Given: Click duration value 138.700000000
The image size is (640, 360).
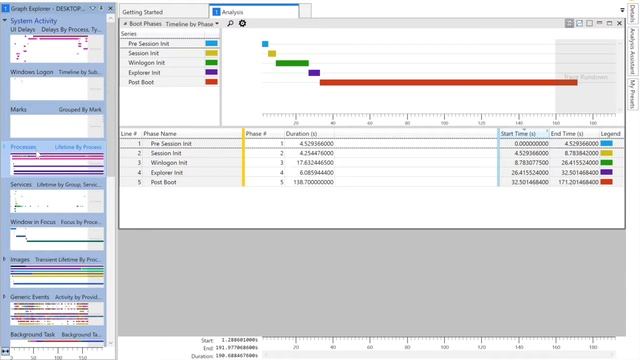Looking at the screenshot, I should [313, 182].
